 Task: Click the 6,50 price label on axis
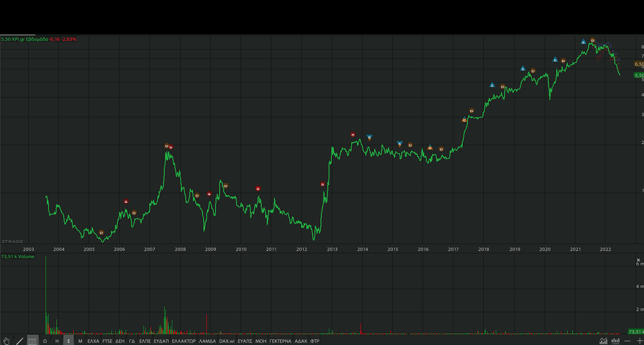click(638, 64)
